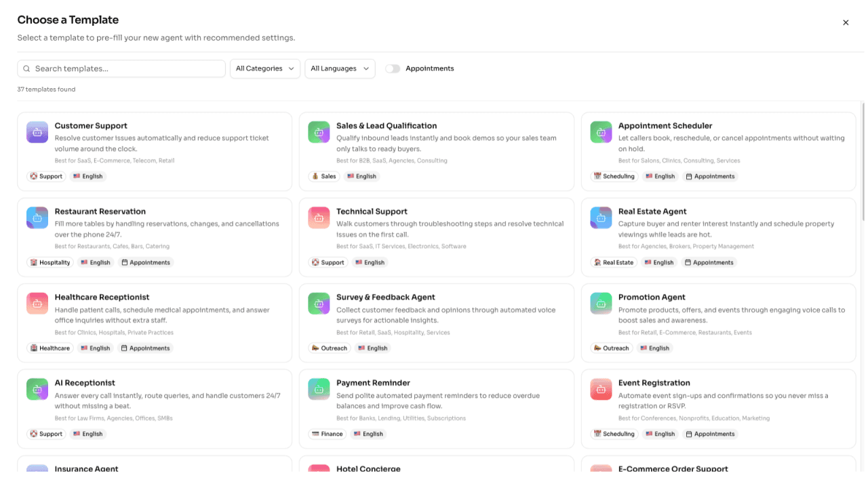Viewport: 868px width, 488px height.
Task: Click the Healthcare Receptionist robot icon
Action: click(37, 304)
